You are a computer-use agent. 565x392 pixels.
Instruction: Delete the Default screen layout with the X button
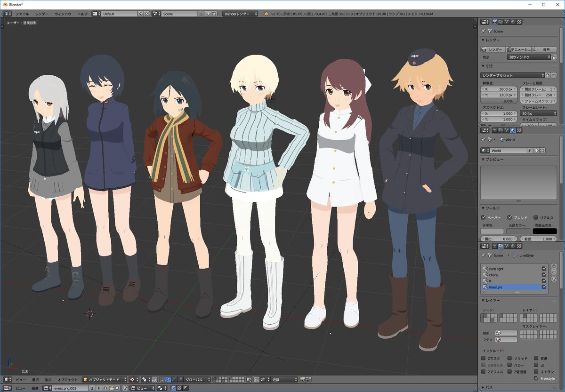147,14
